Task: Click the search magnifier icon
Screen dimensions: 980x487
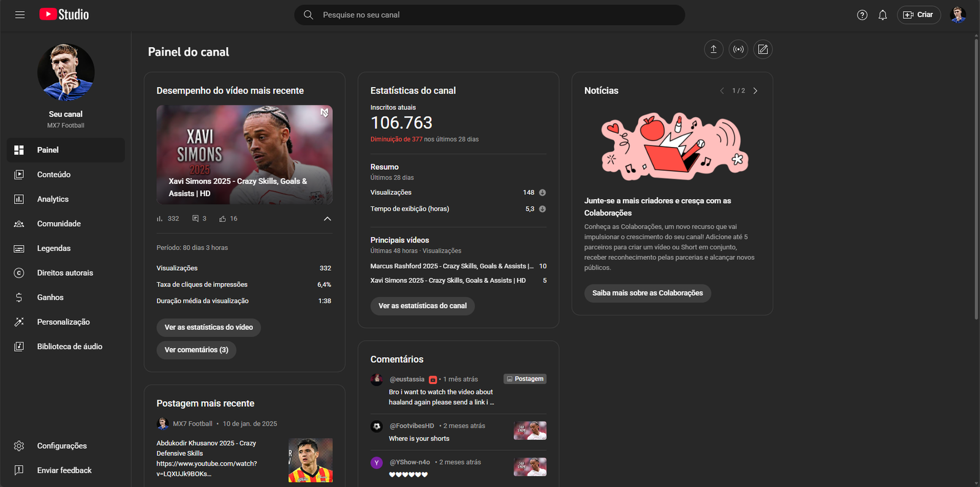Action: point(309,15)
